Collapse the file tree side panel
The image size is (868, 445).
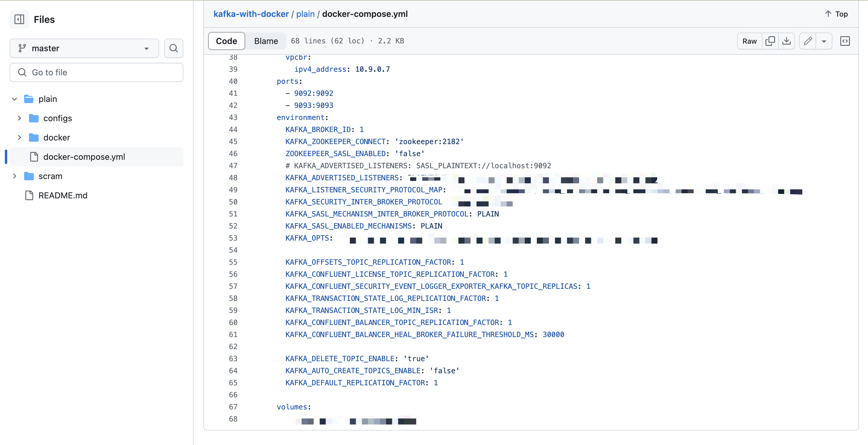click(x=19, y=20)
